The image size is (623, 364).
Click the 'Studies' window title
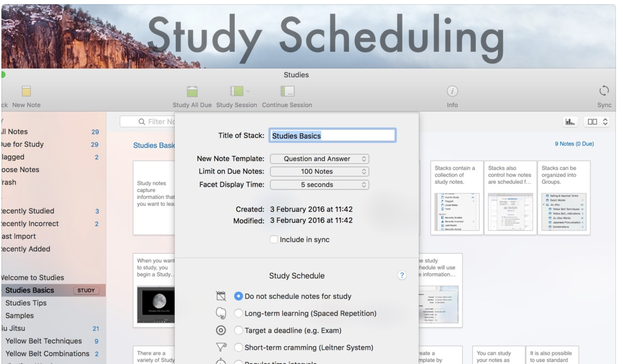[296, 75]
